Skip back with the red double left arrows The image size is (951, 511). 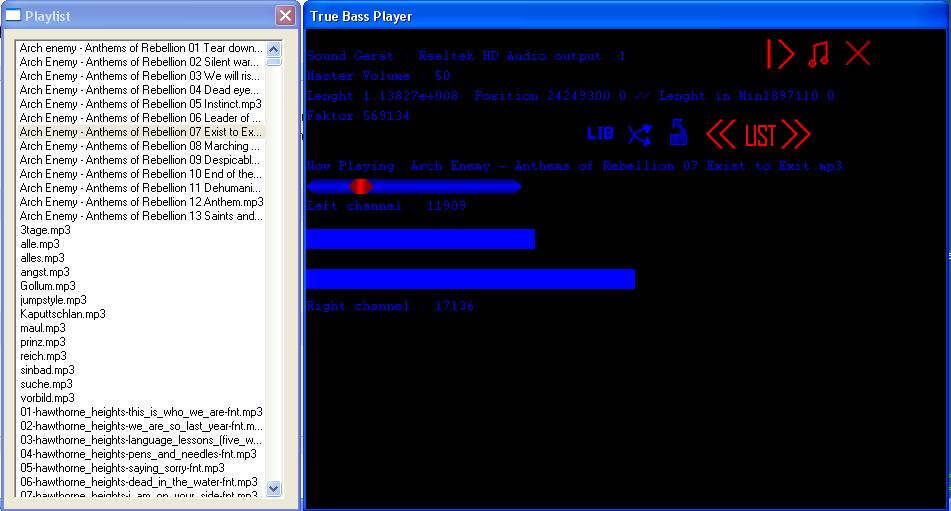click(721, 134)
